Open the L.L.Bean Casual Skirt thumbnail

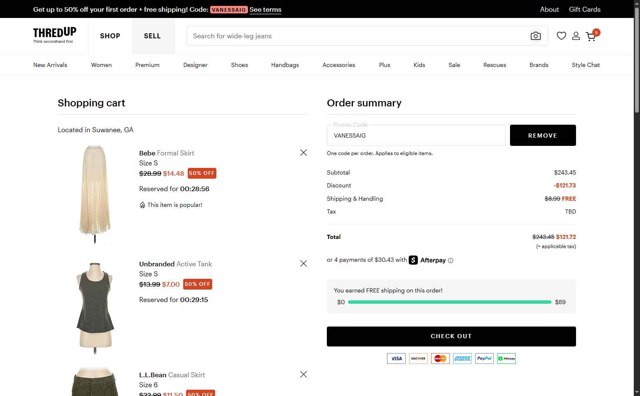[x=95, y=382]
